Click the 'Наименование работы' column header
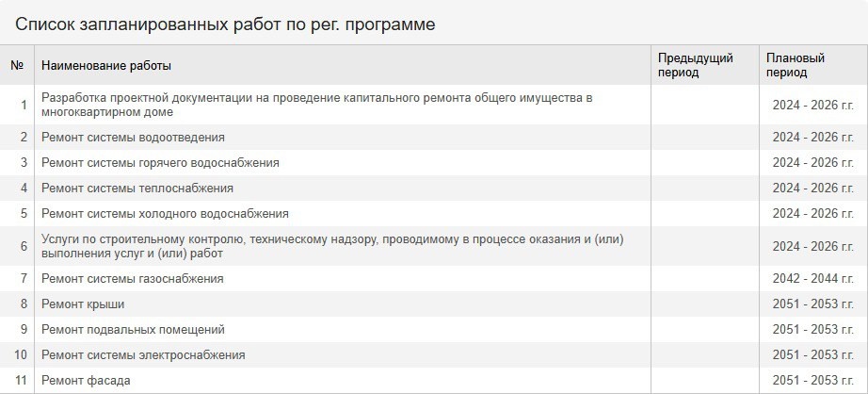 click(x=342, y=65)
